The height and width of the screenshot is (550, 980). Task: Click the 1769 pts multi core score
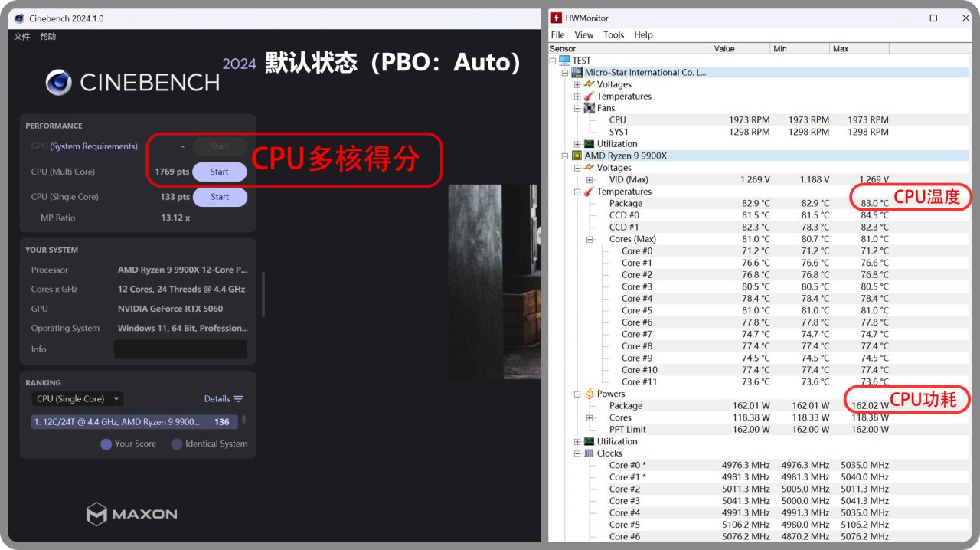[171, 172]
